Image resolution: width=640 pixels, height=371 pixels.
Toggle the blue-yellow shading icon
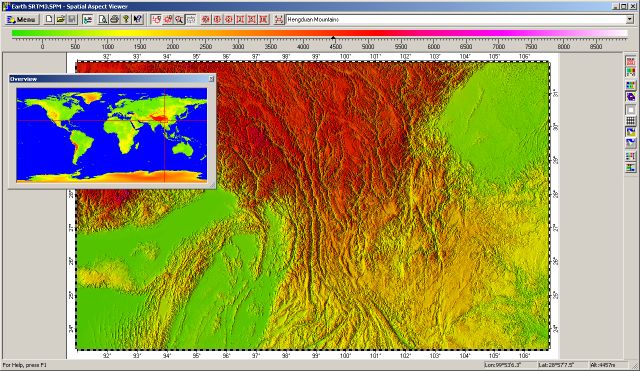point(631,132)
